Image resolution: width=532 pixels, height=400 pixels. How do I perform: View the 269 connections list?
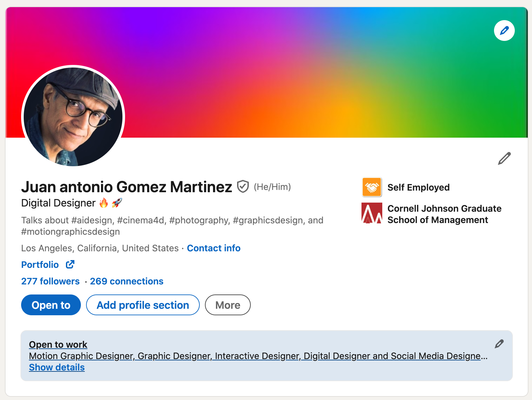(127, 281)
